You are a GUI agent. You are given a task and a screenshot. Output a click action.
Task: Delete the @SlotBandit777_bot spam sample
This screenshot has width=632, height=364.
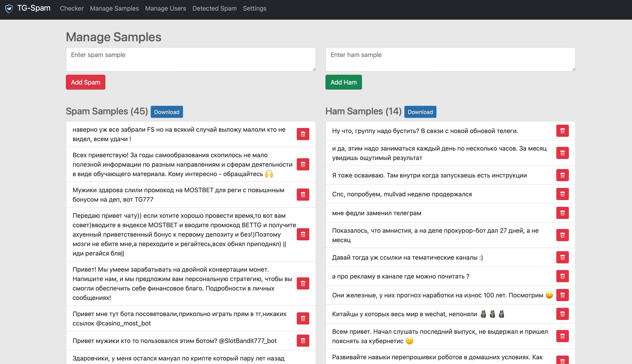[303, 340]
